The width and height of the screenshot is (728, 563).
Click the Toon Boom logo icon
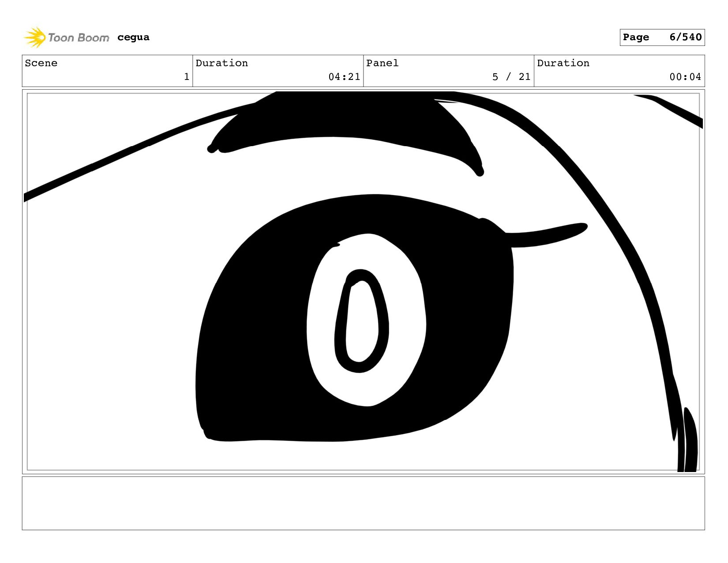click(34, 38)
